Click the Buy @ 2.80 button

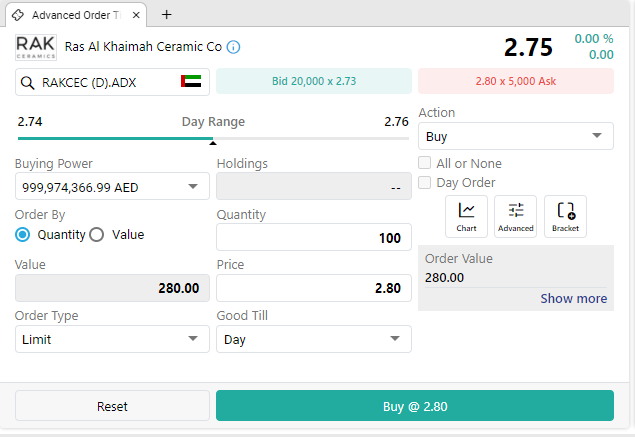tap(415, 406)
